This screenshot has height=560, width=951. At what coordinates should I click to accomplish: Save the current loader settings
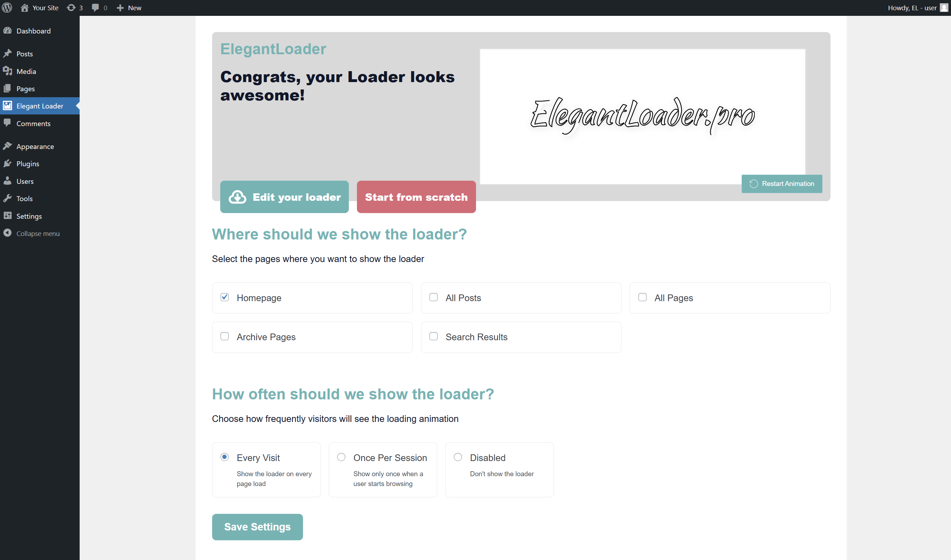257,527
